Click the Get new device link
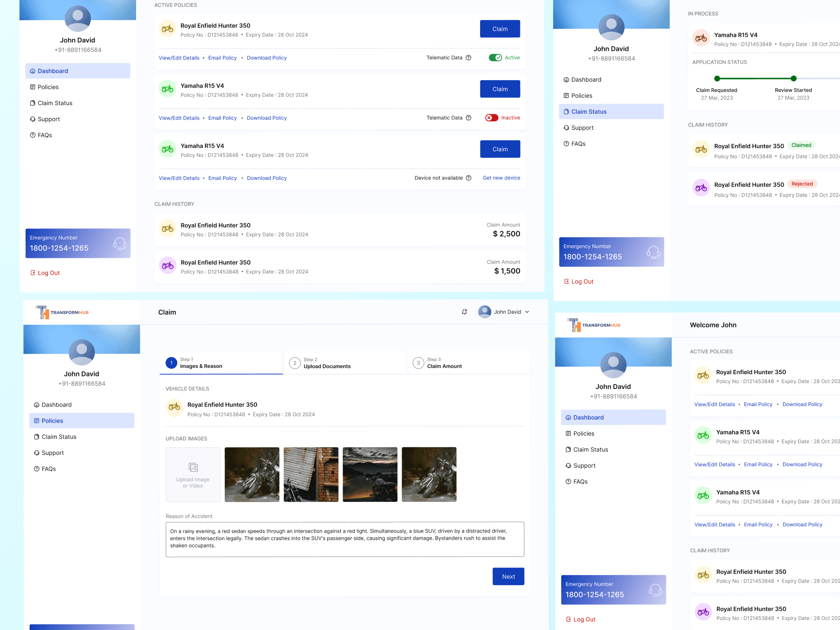The height and width of the screenshot is (630, 840). 501,178
